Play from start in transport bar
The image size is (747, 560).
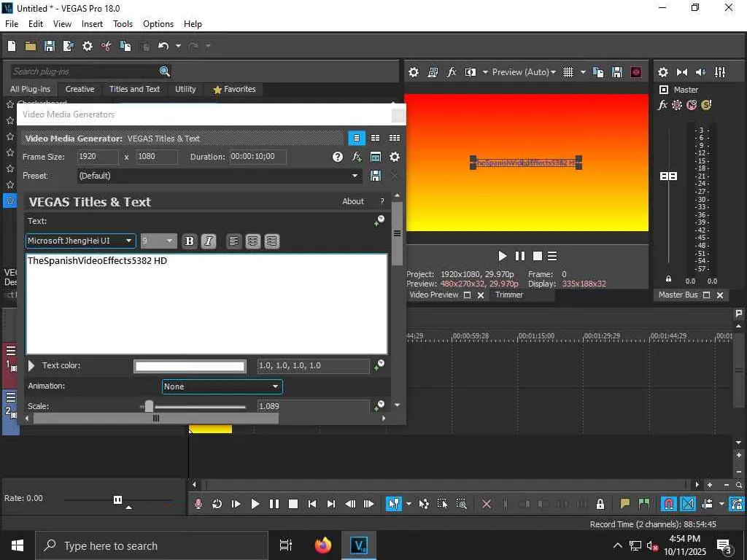coord(236,504)
